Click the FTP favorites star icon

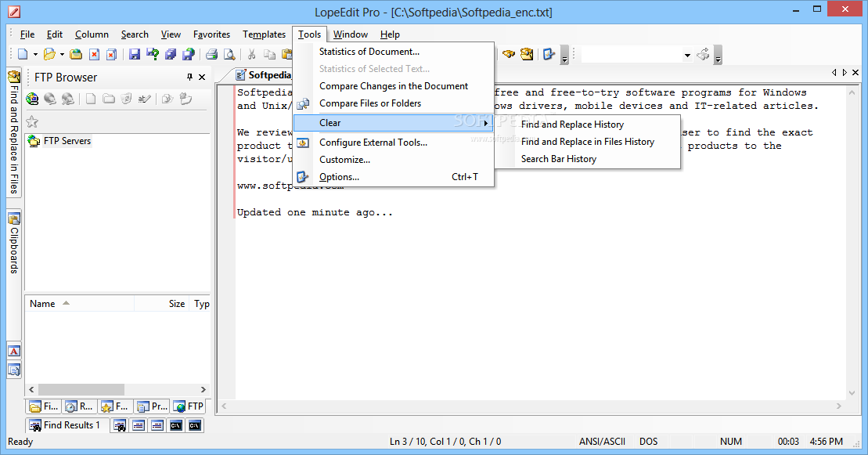[33, 122]
